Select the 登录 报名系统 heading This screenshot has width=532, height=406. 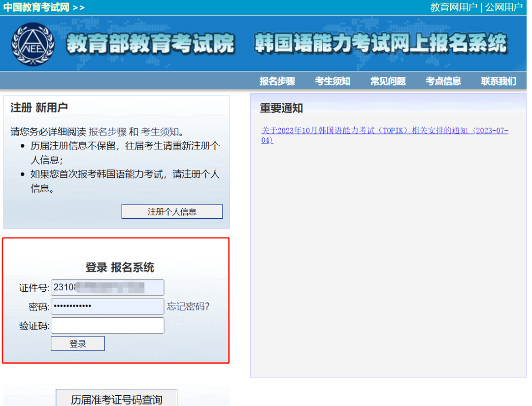tap(120, 268)
